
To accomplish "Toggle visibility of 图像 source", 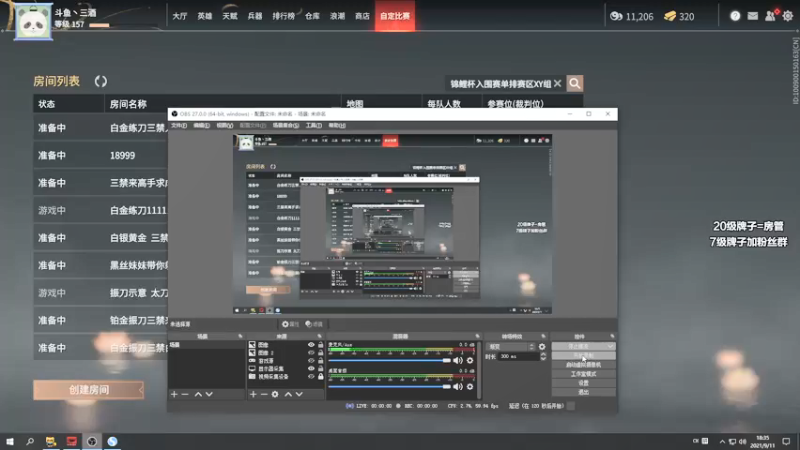I will [x=311, y=345].
